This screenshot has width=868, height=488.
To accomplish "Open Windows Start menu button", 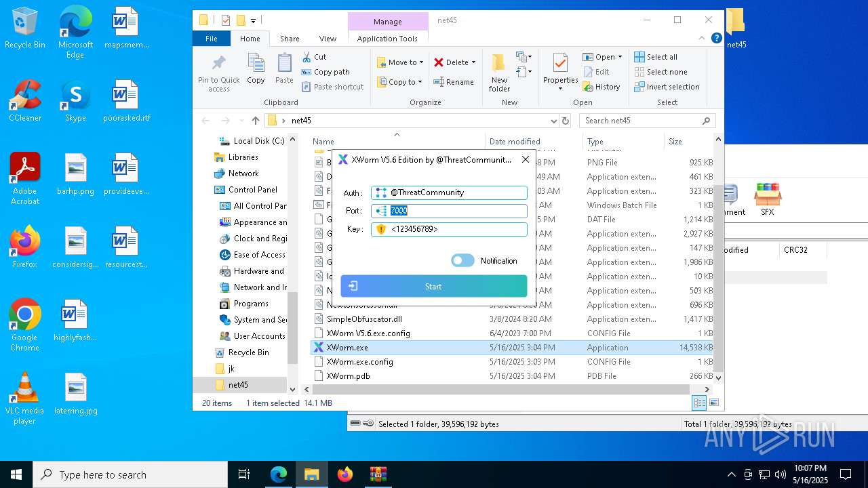I will (16, 474).
